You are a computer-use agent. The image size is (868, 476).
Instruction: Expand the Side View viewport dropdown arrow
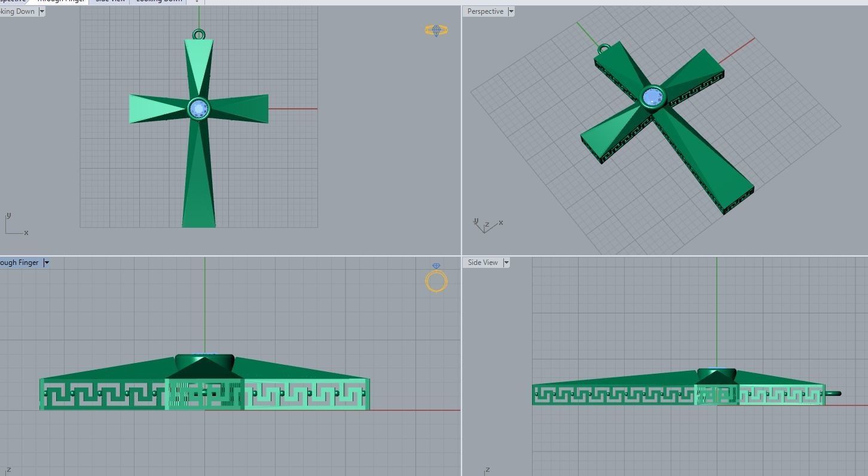point(506,263)
